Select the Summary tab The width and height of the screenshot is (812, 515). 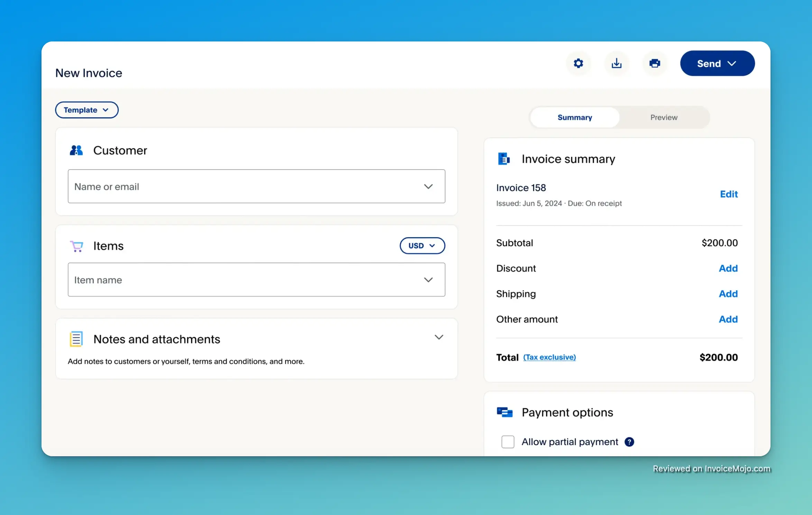tap(575, 117)
